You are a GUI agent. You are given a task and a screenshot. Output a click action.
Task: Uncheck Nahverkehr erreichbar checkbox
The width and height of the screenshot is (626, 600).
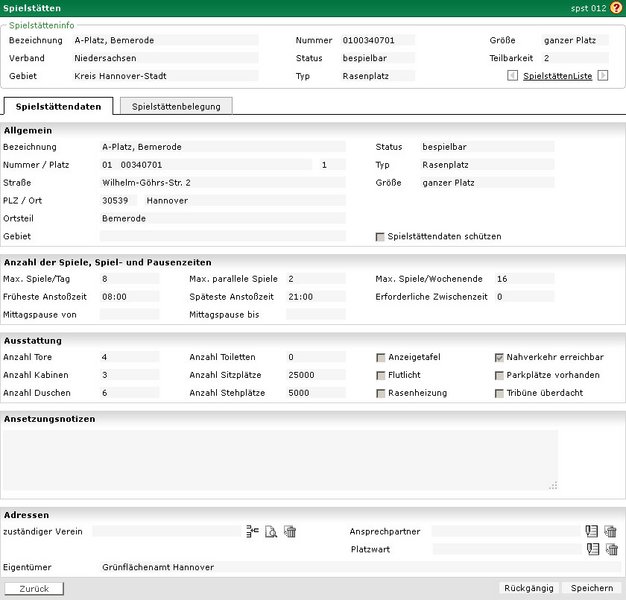[499, 357]
